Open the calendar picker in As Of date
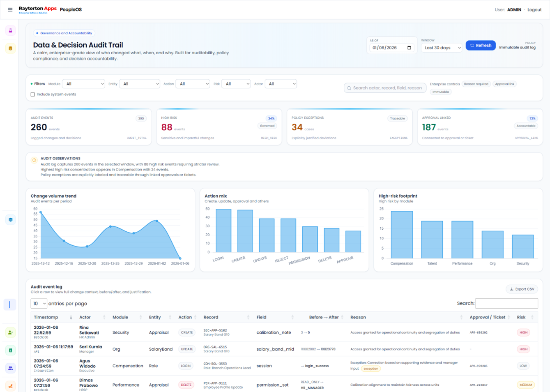 tap(409, 48)
